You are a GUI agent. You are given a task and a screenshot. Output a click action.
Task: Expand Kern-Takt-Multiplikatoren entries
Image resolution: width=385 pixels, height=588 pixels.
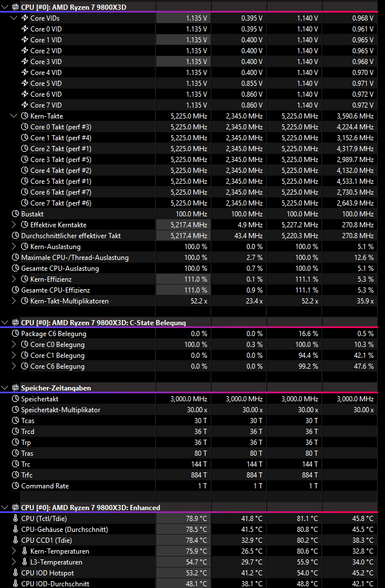pyautogui.click(x=14, y=301)
